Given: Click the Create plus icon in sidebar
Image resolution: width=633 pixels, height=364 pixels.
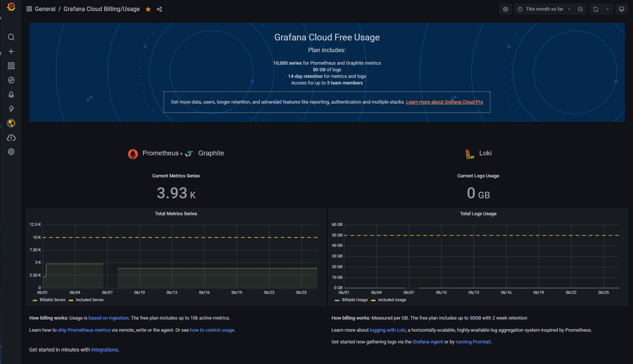Looking at the screenshot, I should pyautogui.click(x=11, y=51).
